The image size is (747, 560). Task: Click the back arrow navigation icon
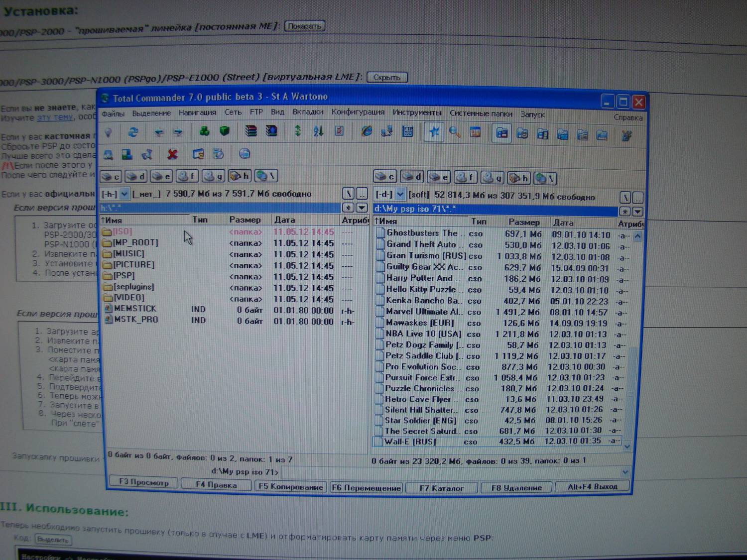point(159,132)
